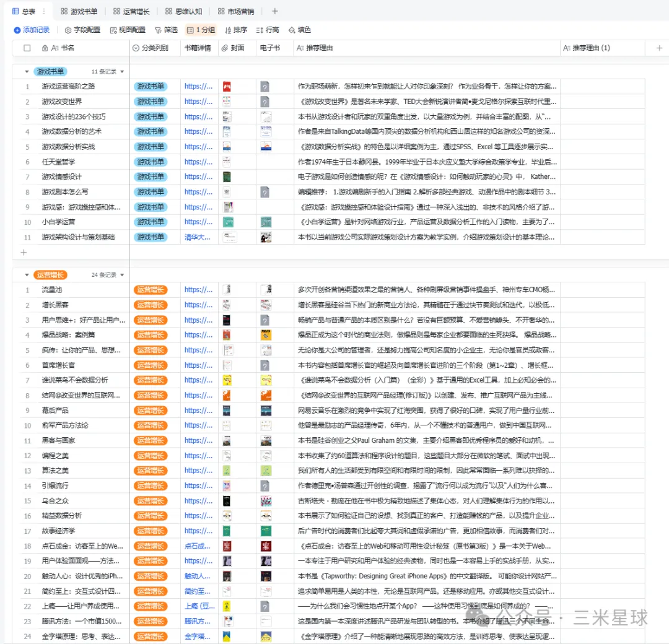Click the cover thumbnail for 游戏运营高阶之路
669x644 pixels.
[x=227, y=87]
